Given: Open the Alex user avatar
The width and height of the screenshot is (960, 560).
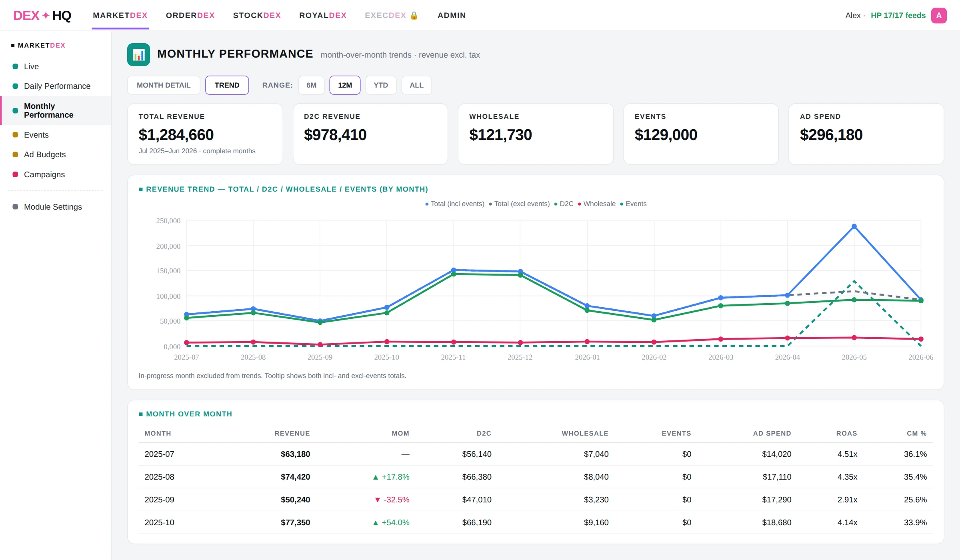Looking at the screenshot, I should [x=938, y=16].
